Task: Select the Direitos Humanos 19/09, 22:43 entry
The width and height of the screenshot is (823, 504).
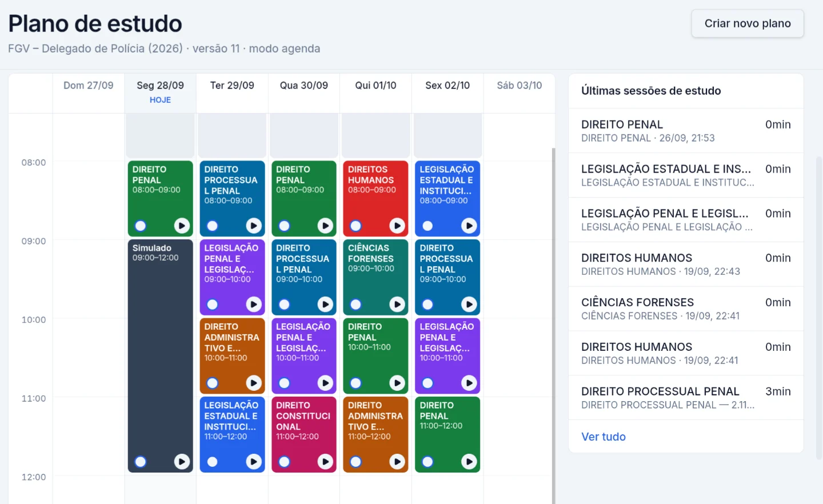Action: [686, 264]
